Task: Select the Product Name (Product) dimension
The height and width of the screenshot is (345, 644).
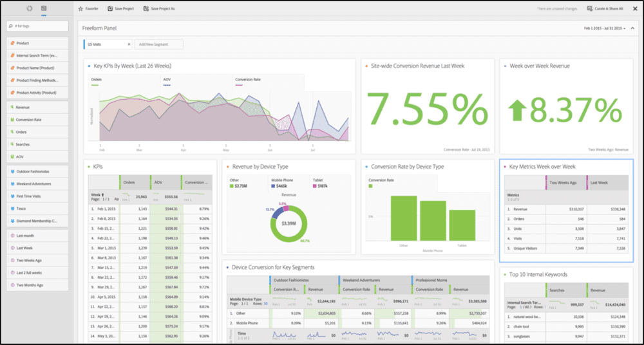Action: pos(37,68)
